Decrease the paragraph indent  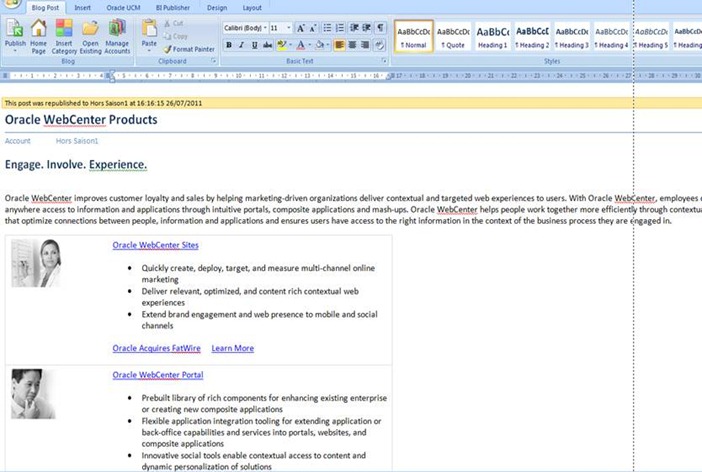click(354, 28)
